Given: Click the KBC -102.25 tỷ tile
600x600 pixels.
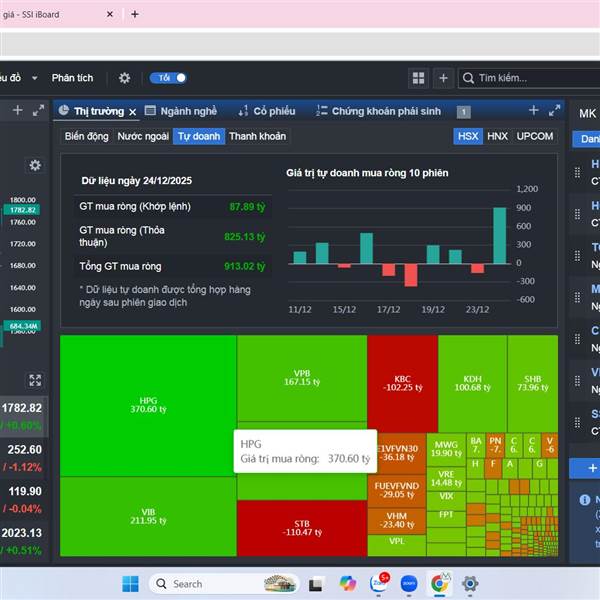Looking at the screenshot, I should coord(403,383).
